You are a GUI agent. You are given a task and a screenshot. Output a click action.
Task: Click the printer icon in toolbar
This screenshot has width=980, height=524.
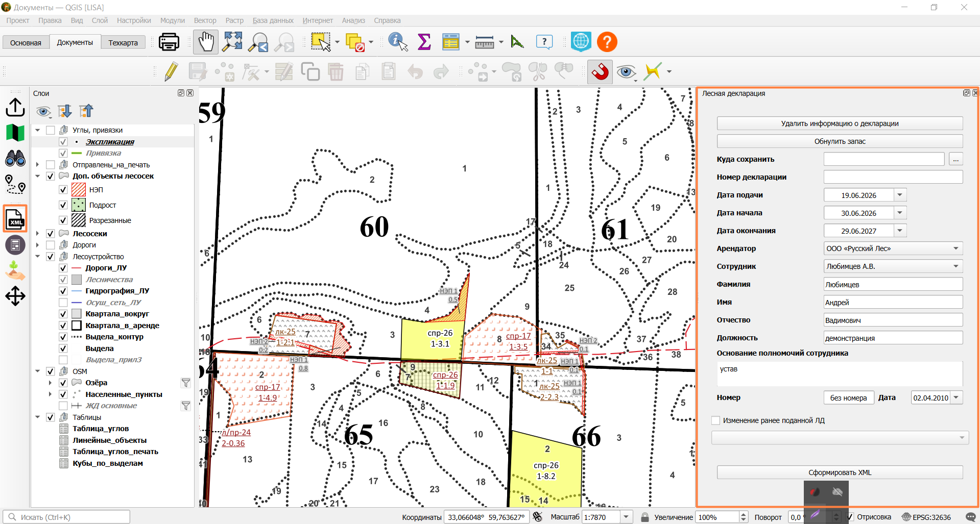coord(169,42)
